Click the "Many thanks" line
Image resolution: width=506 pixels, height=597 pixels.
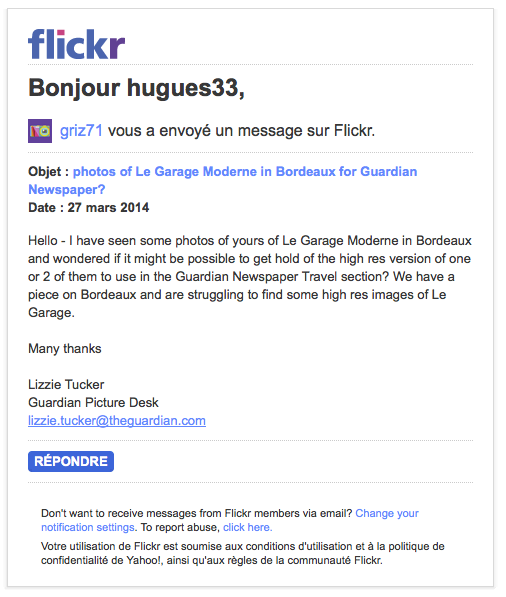65,349
